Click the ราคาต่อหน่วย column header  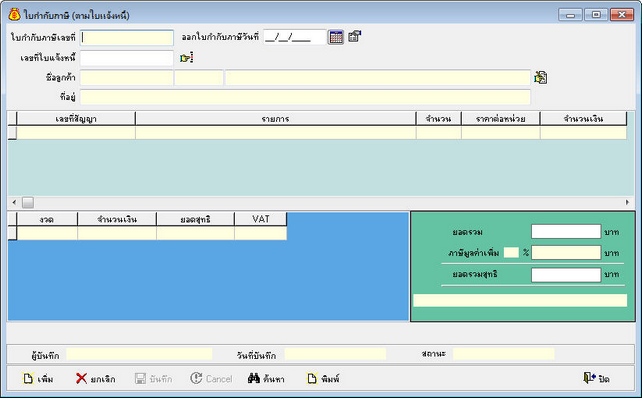click(x=501, y=119)
